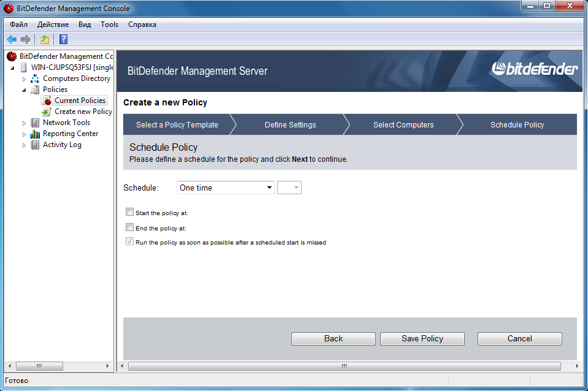Image resolution: width=588 pixels, height=391 pixels.
Task: Expand the Reporting Center node
Action: (x=25, y=134)
